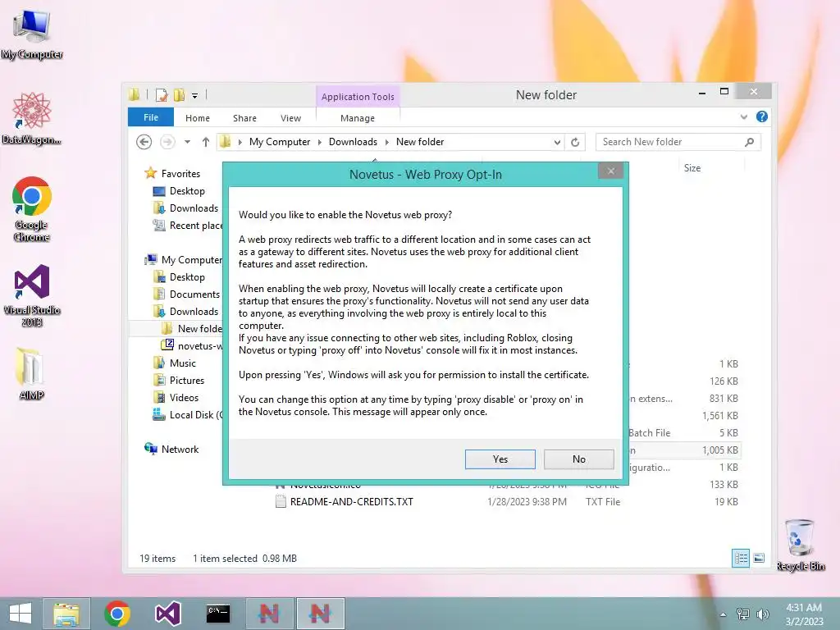Click New folder icon in quick access toolbar
This screenshot has height=630, width=840.
[179, 95]
